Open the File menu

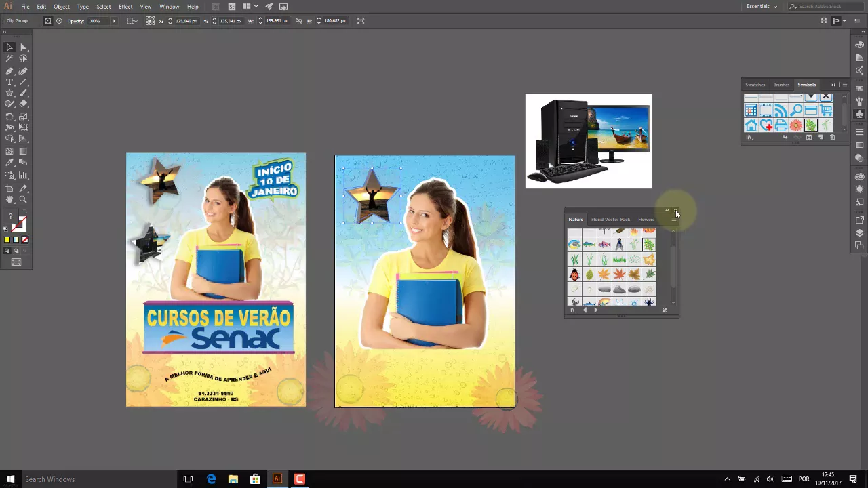25,6
